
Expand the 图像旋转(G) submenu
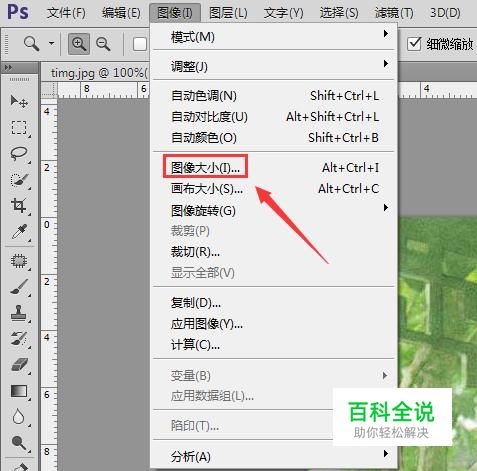(274, 210)
